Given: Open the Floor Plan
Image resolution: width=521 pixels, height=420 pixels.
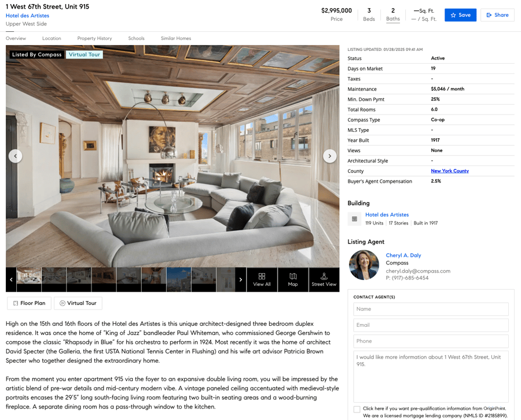Looking at the screenshot, I should pyautogui.click(x=30, y=303).
